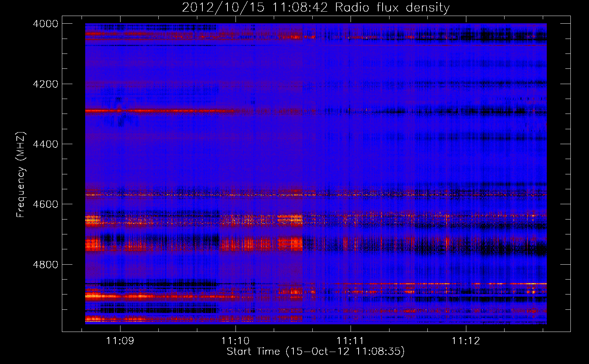589x364 pixels.
Task: Click the 11:11 time tick label
Action: [x=350, y=341]
